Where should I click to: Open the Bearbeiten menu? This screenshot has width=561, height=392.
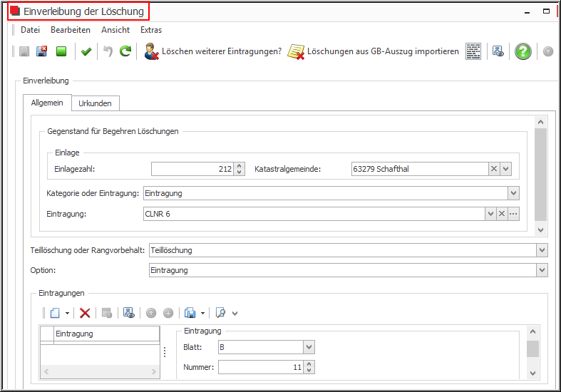point(70,30)
